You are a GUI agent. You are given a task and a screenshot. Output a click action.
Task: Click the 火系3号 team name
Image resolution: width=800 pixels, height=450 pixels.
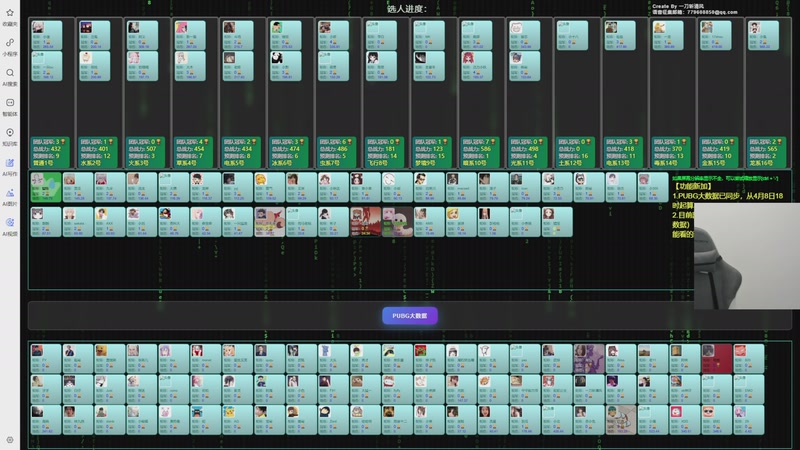tap(138, 163)
